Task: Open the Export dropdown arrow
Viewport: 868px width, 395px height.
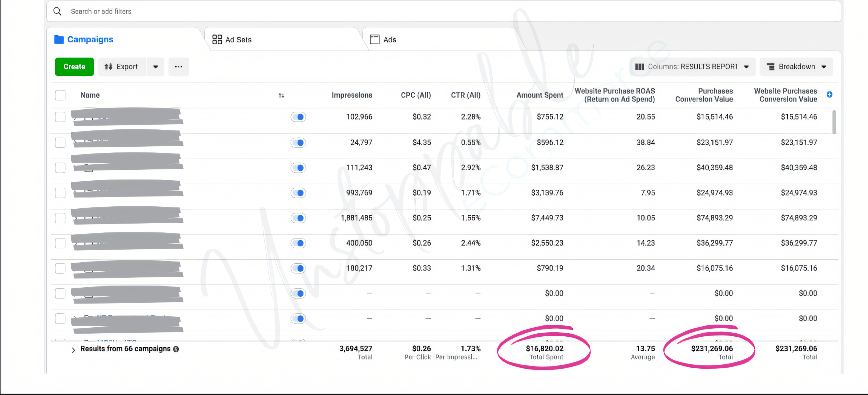Action: click(156, 67)
